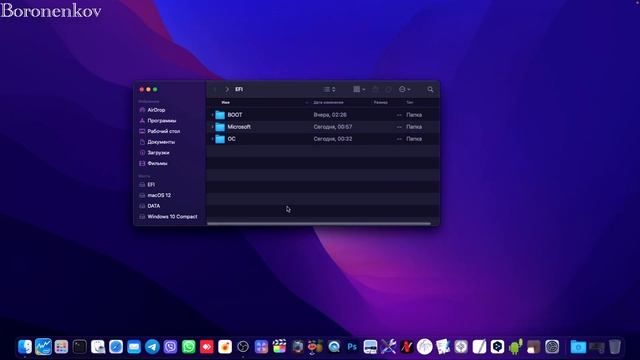640x360 pixels.
Task: Open Finder from the Dock
Action: (x=25, y=347)
